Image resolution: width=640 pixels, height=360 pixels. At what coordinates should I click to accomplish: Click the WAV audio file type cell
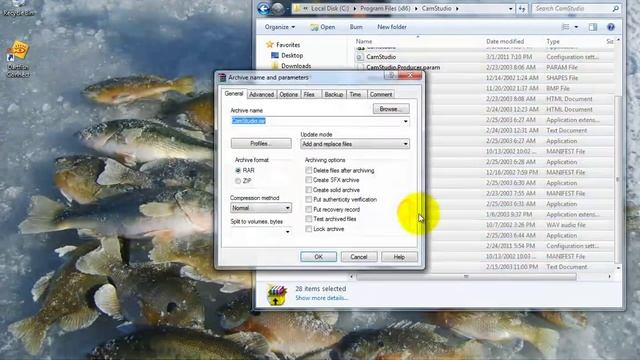(x=566, y=225)
